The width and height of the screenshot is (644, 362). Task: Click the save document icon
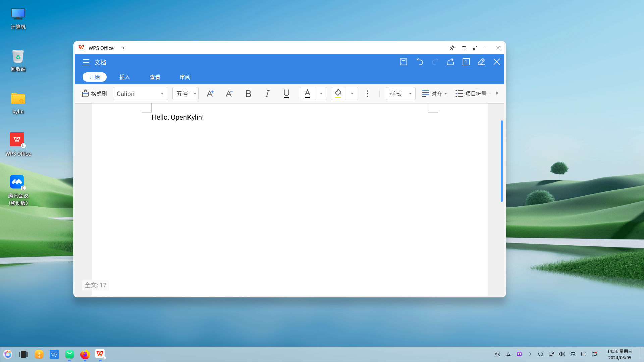point(404,62)
